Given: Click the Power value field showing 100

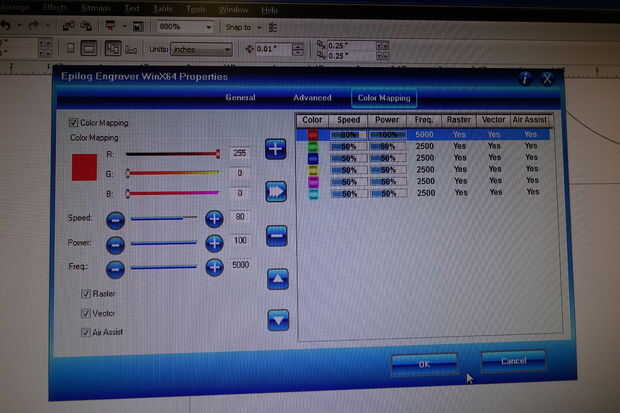Looking at the screenshot, I should pos(240,241).
